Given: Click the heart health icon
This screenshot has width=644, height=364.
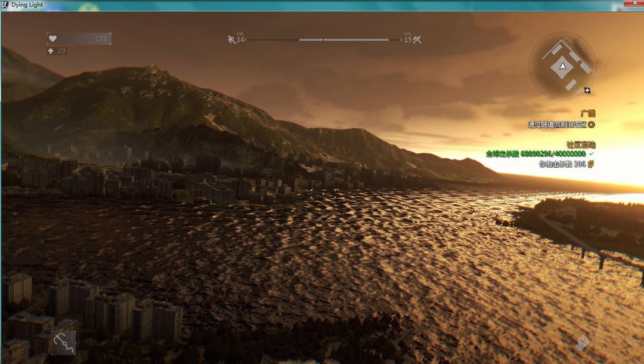Looking at the screenshot, I should click(x=52, y=39).
